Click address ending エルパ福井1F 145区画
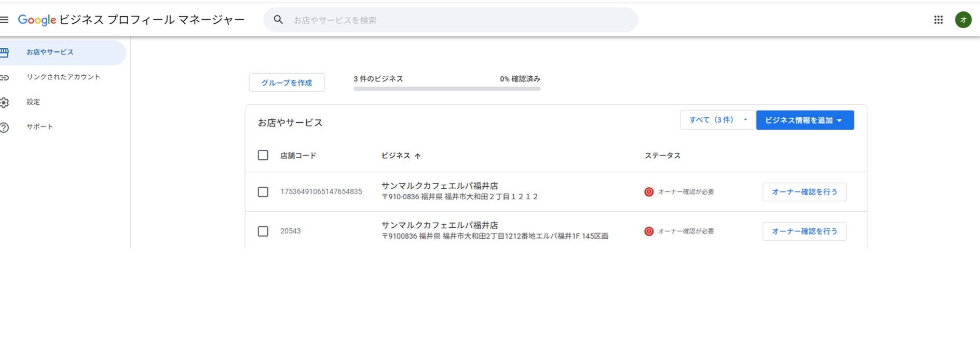Viewport: 980px width, 345px height. tap(495, 236)
